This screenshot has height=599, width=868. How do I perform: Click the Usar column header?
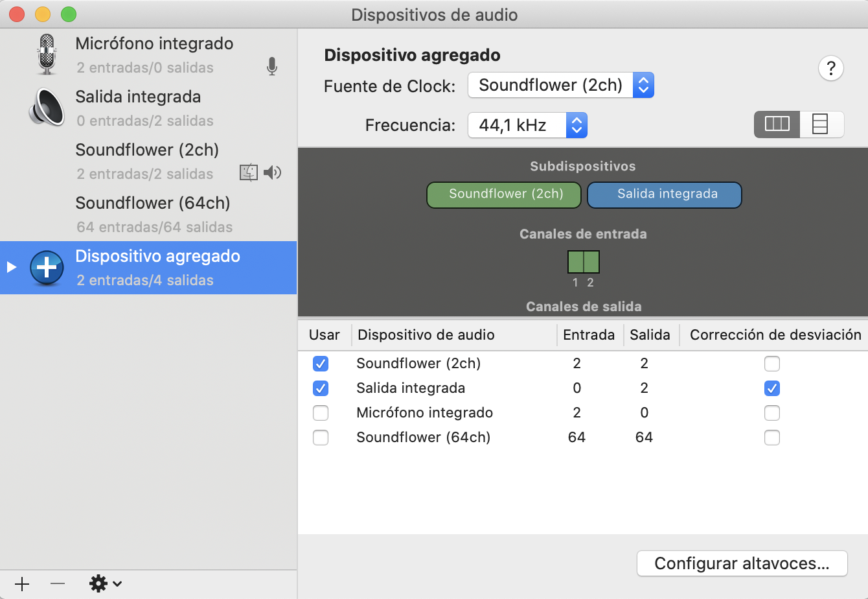coord(325,335)
